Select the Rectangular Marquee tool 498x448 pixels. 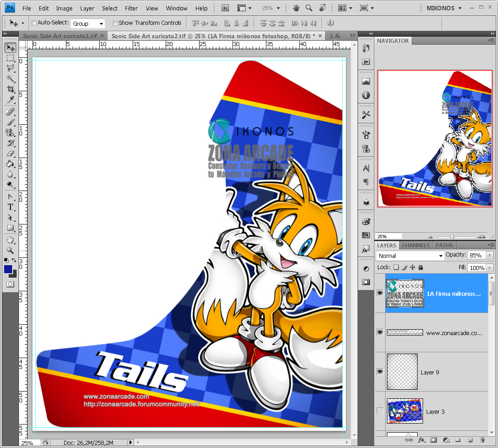pos(10,58)
